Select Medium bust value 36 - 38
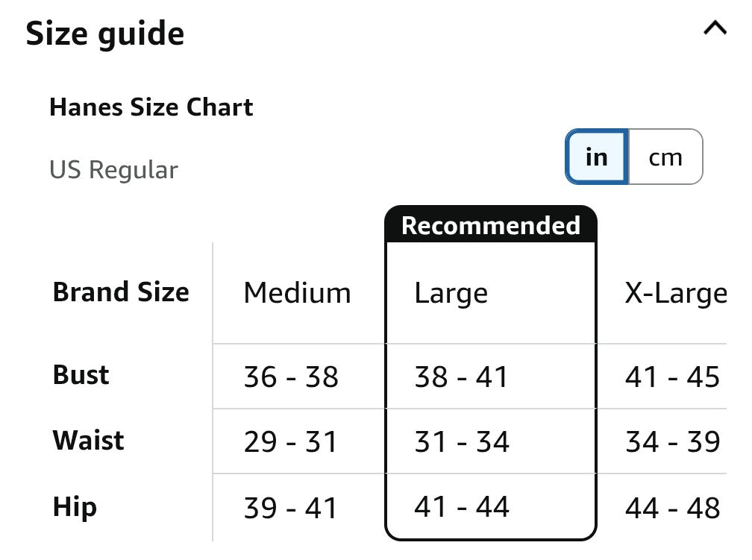The height and width of the screenshot is (560, 752). coord(291,377)
